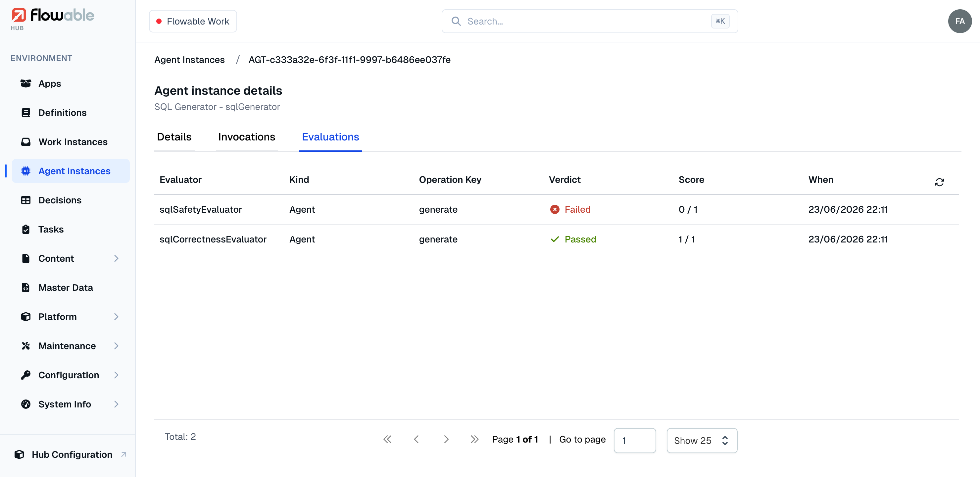Click the Verdict column header
Viewport: 980px width, 477px height.
coord(564,180)
